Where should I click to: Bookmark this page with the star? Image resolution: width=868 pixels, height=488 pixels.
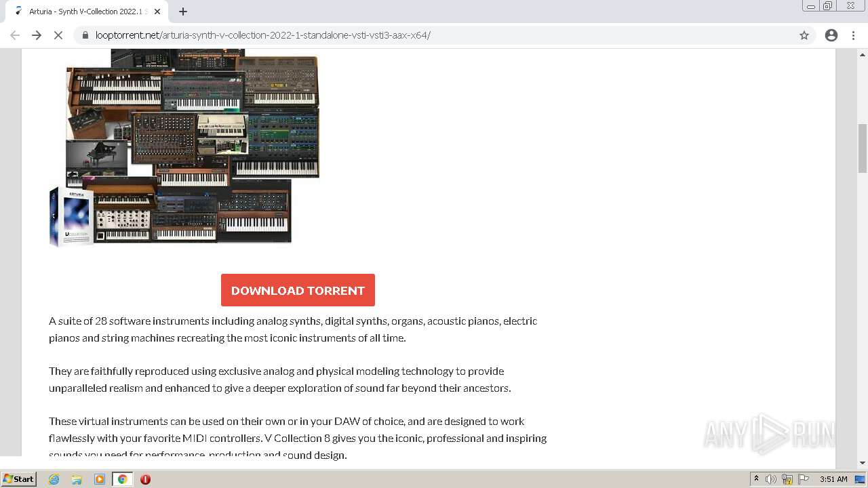point(804,35)
